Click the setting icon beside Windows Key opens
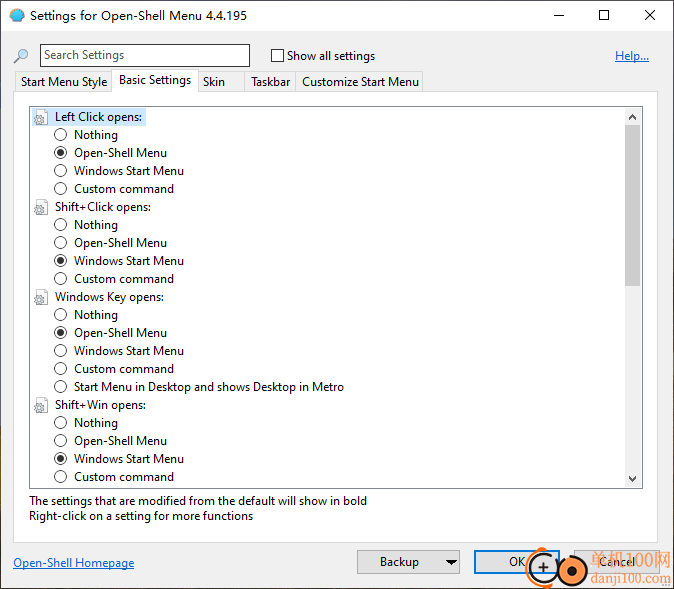 [x=41, y=298]
